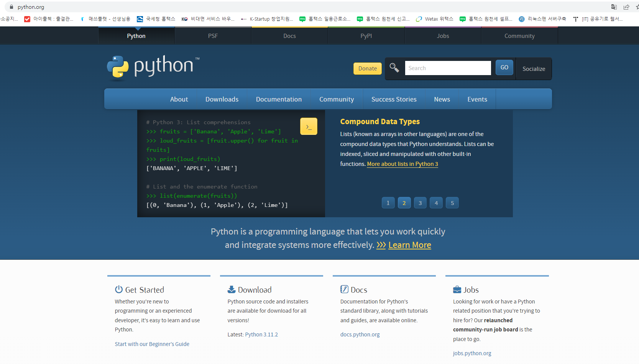Click the yellow Donate button
Image resolution: width=639 pixels, height=364 pixels.
(368, 69)
